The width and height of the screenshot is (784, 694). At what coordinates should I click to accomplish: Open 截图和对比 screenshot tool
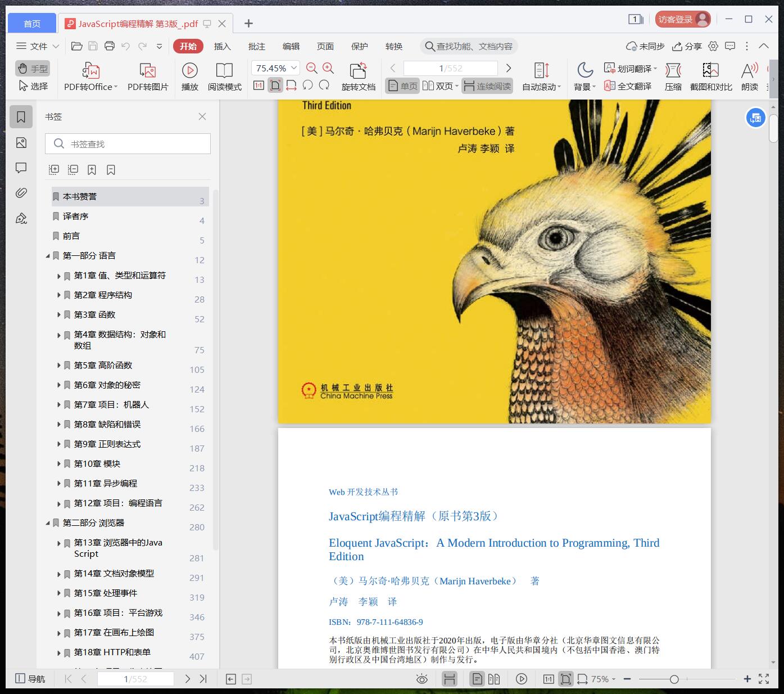[x=711, y=76]
